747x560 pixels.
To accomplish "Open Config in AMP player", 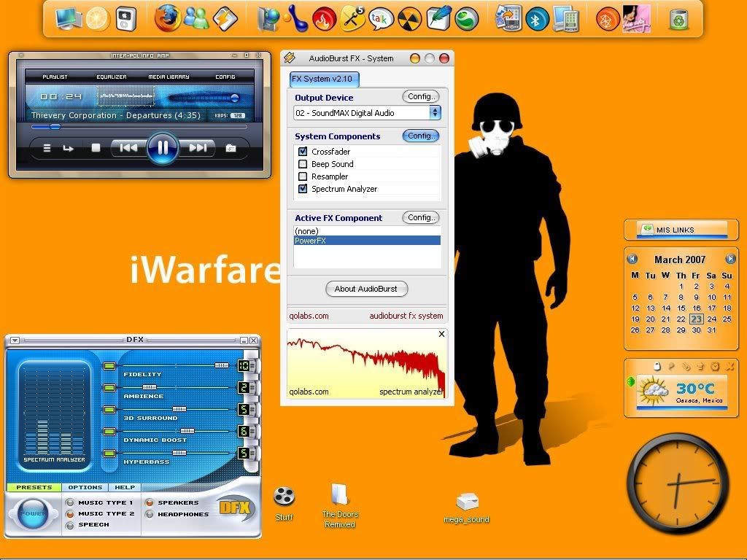I will (x=225, y=77).
